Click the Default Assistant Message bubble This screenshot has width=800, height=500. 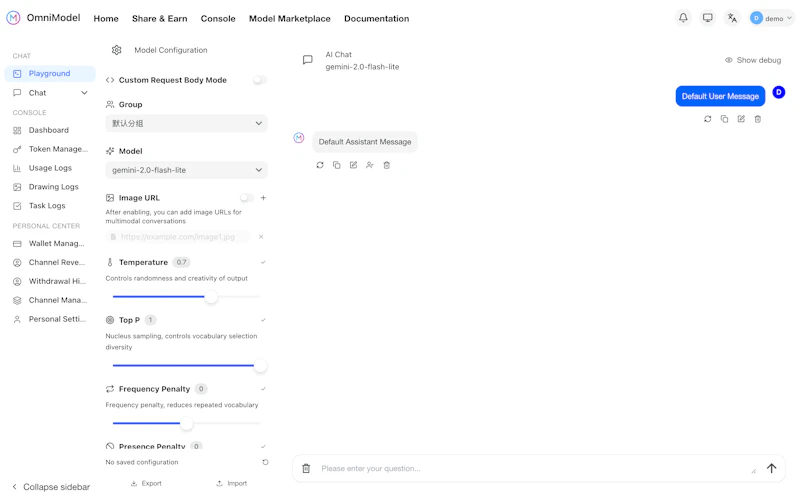(365, 142)
